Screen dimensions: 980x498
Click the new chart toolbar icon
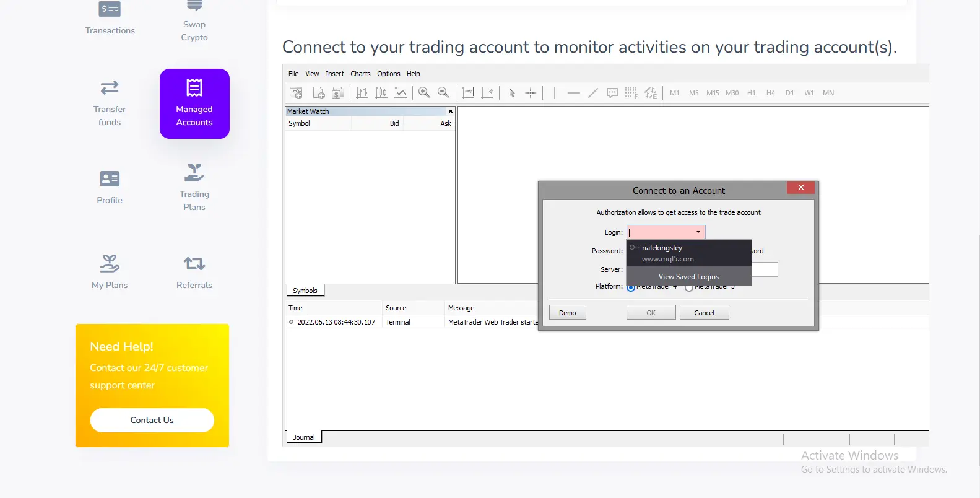coord(296,93)
